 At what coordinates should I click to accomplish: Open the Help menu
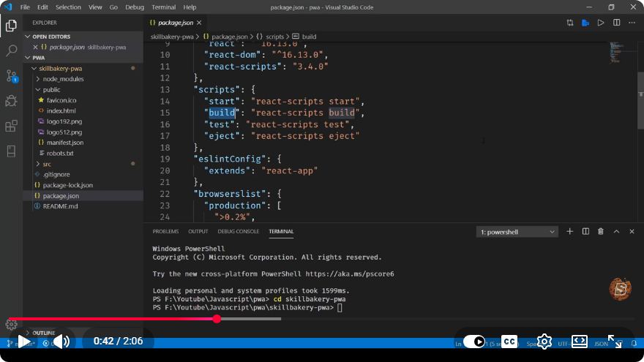190,7
